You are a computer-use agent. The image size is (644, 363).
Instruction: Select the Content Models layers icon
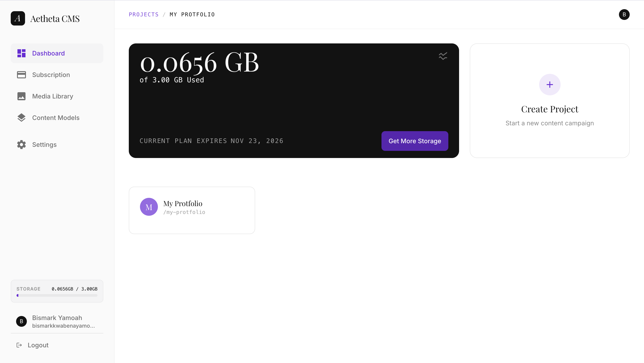click(x=21, y=117)
